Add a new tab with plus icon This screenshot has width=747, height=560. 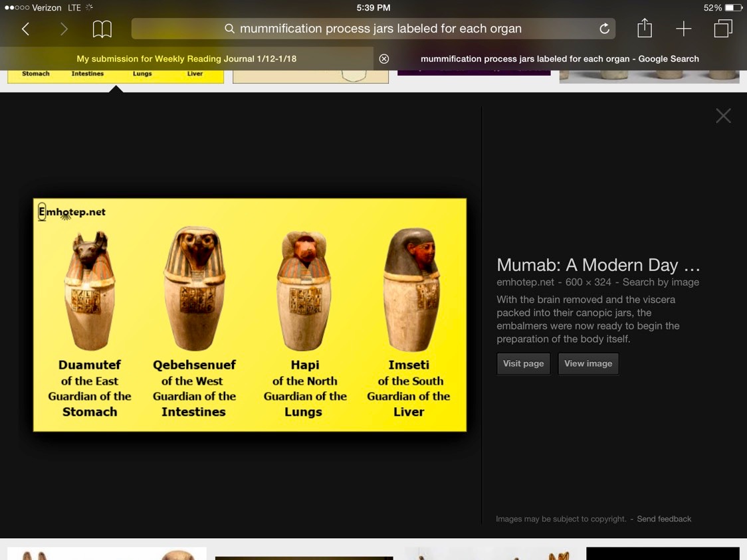pos(683,29)
